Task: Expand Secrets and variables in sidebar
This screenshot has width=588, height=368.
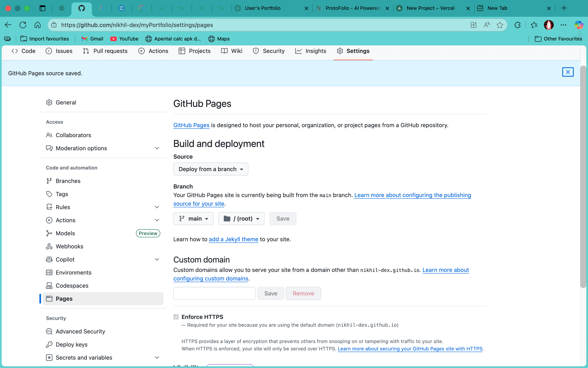Action: pos(157,358)
